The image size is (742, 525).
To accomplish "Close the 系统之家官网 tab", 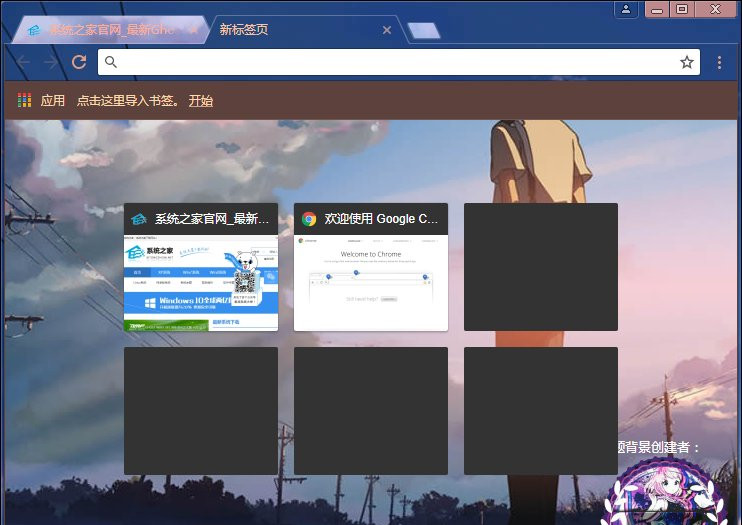I will click(x=194, y=30).
